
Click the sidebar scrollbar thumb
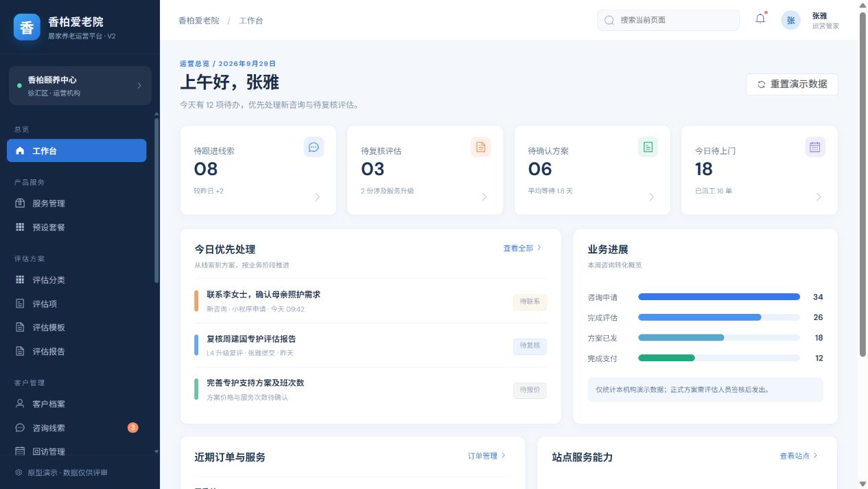(x=156, y=201)
